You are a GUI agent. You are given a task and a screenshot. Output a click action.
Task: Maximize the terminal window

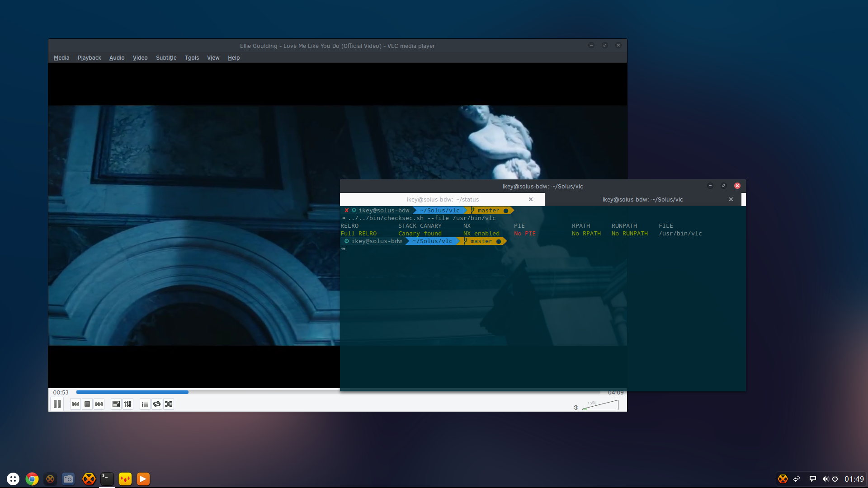(x=724, y=186)
